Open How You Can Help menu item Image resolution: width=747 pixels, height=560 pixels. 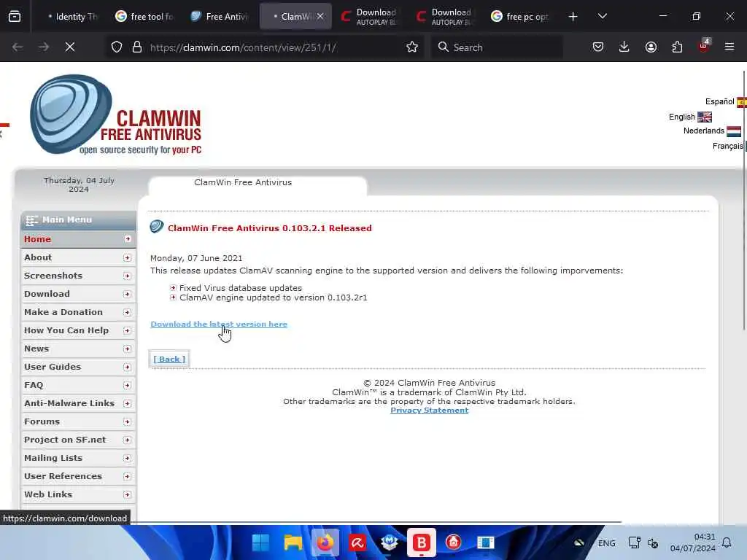click(x=78, y=330)
